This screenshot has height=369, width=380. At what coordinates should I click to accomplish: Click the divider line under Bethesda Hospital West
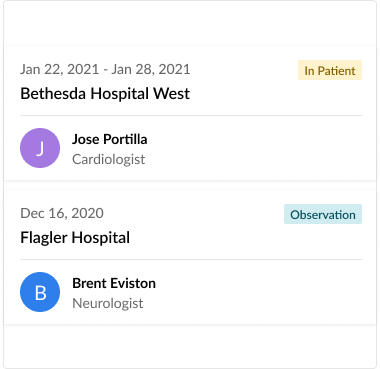(x=191, y=115)
